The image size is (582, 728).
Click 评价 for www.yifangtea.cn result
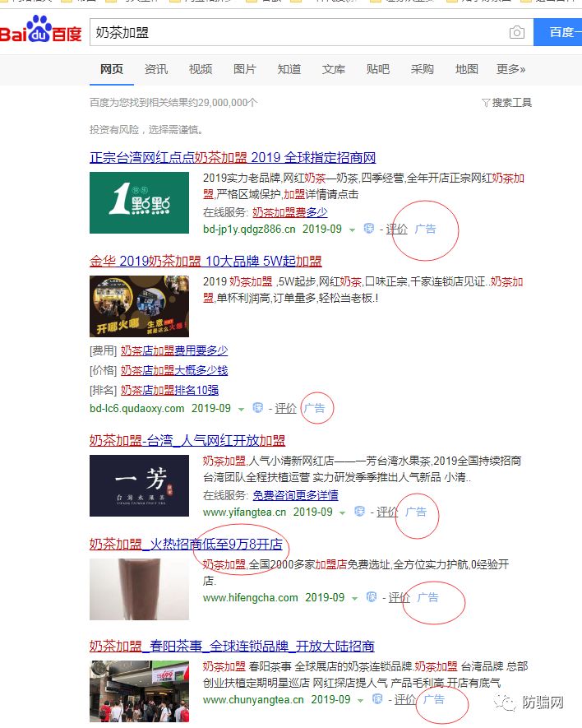(387, 512)
